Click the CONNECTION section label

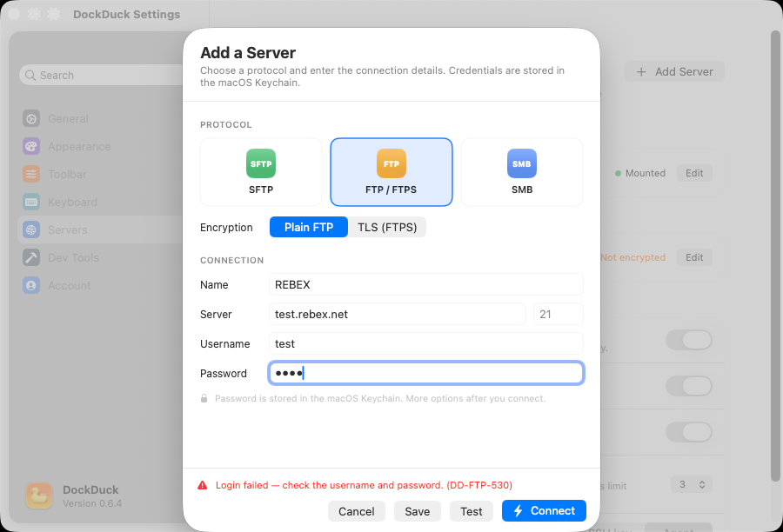pyautogui.click(x=231, y=261)
